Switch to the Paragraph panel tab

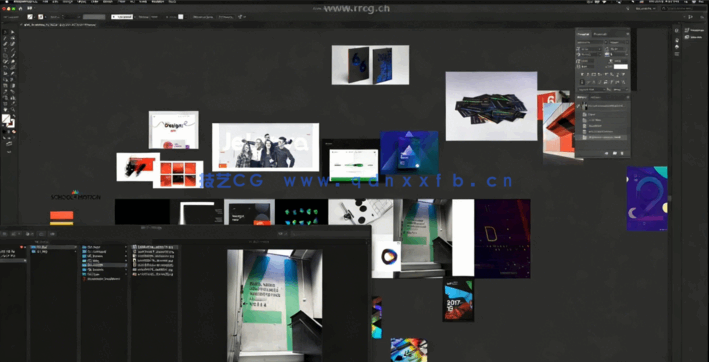pos(600,34)
